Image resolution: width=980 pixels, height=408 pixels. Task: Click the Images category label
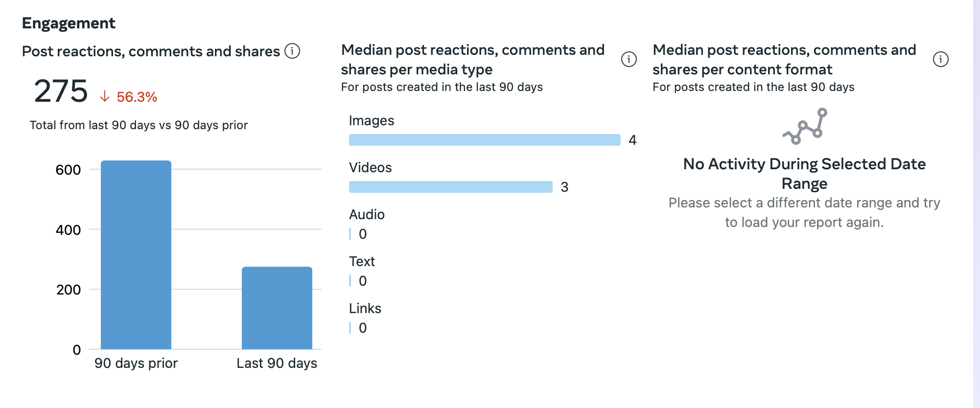pyautogui.click(x=371, y=120)
